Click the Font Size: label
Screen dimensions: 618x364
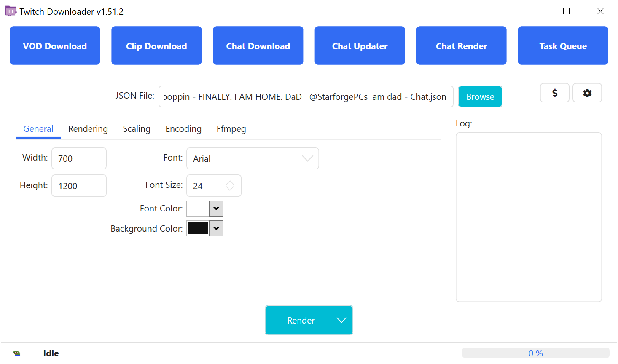(x=164, y=185)
